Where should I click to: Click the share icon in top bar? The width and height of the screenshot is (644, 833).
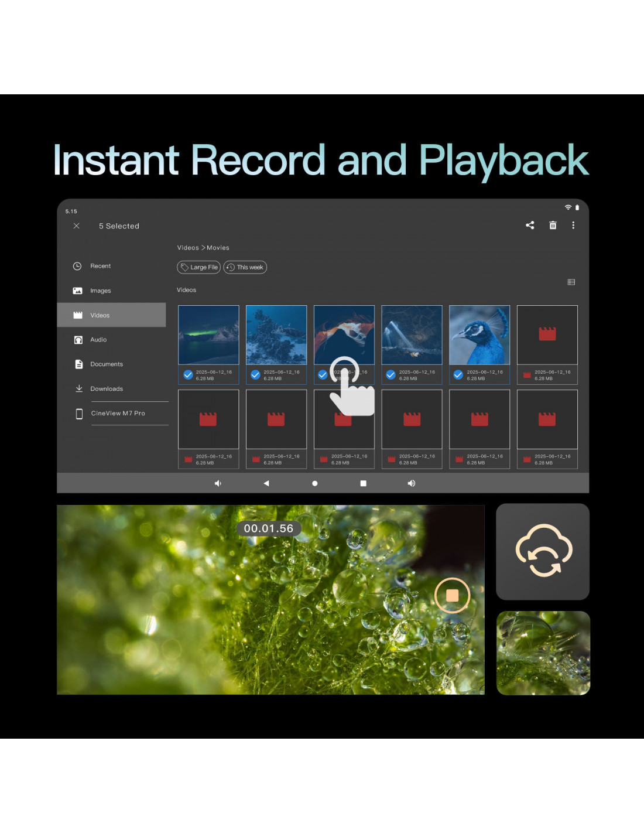click(x=530, y=225)
